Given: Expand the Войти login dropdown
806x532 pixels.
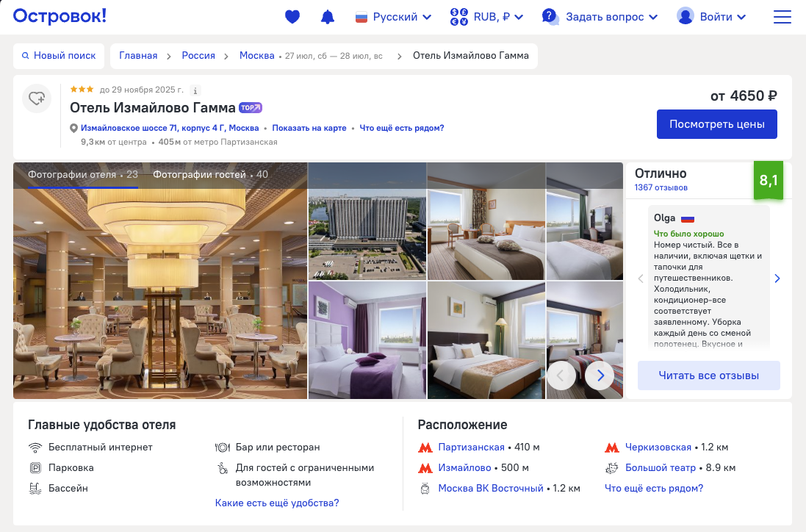Looking at the screenshot, I should [711, 17].
